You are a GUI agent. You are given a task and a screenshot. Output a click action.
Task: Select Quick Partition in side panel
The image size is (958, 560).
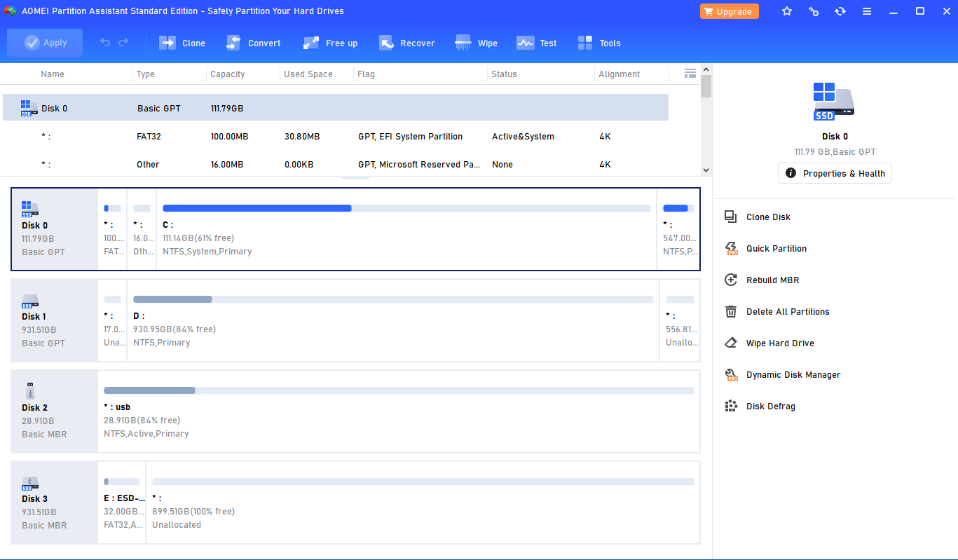click(x=776, y=249)
